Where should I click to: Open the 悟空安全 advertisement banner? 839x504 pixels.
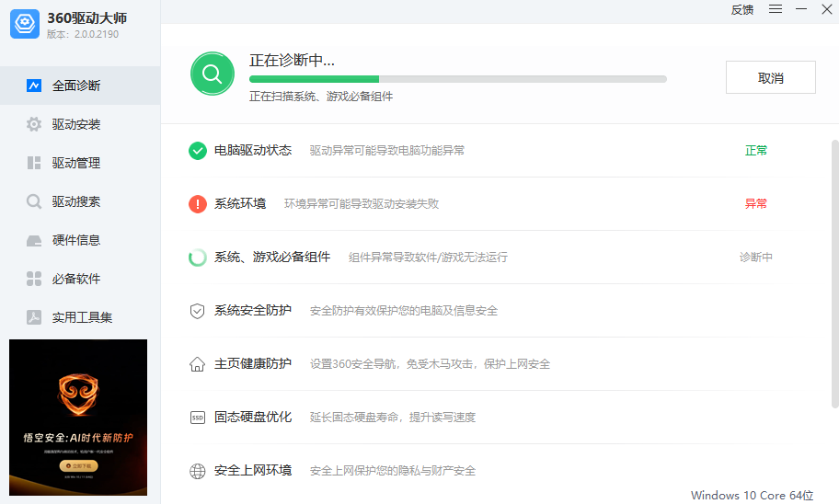click(78, 418)
